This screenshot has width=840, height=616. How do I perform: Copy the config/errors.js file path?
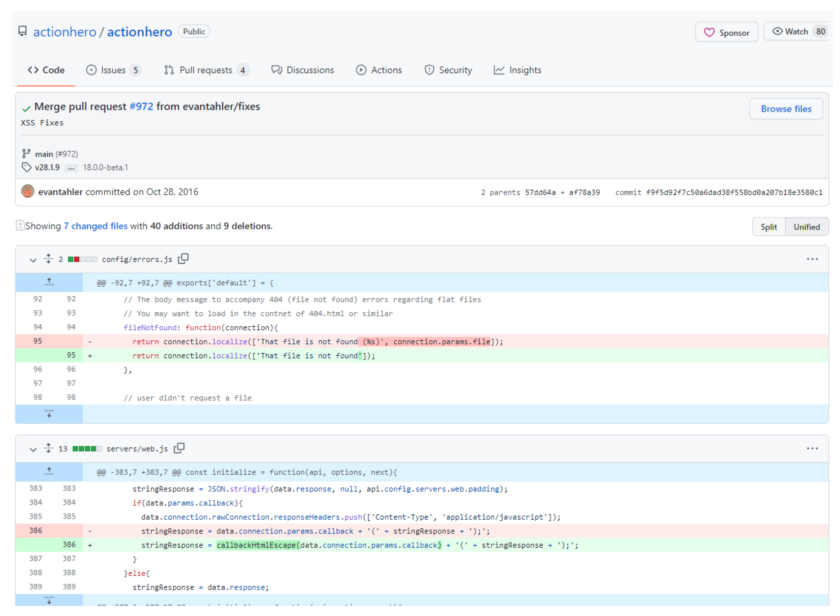pyautogui.click(x=183, y=259)
